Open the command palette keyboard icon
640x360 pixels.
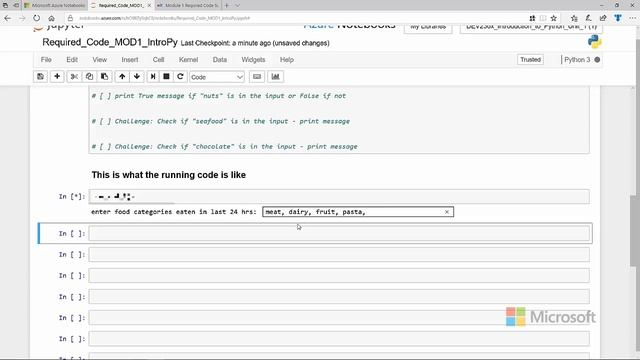[257, 77]
